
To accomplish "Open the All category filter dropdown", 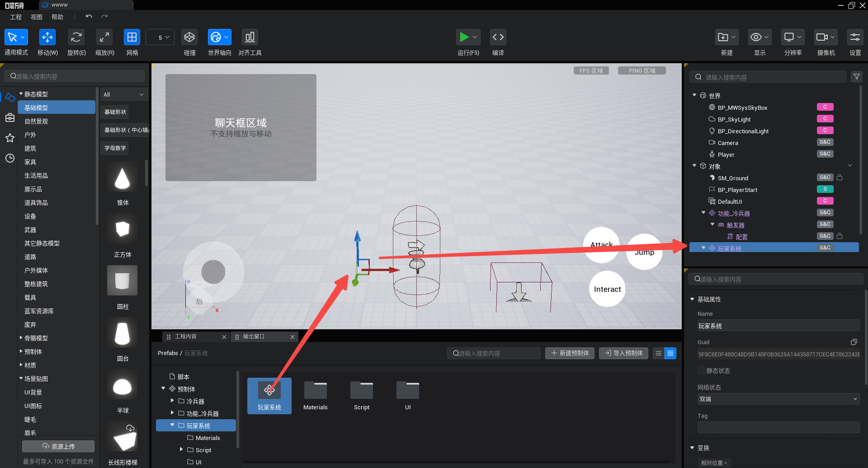I will click(x=124, y=94).
